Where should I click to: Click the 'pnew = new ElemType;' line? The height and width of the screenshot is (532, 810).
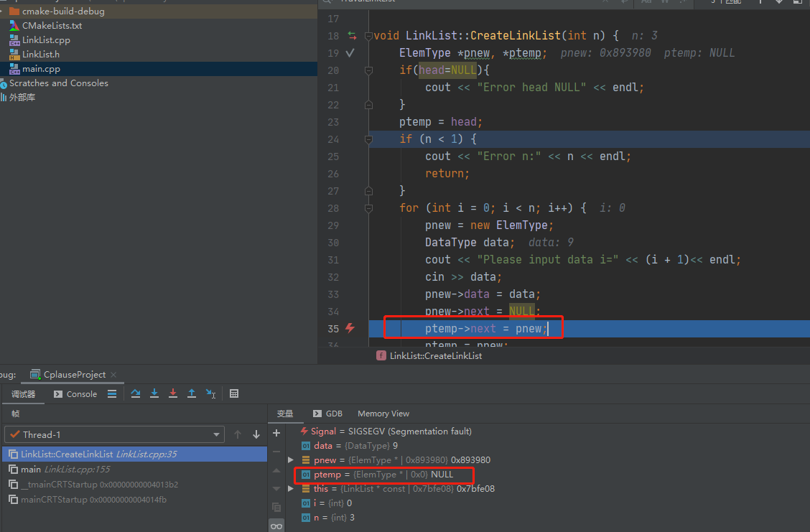pyautogui.click(x=489, y=225)
